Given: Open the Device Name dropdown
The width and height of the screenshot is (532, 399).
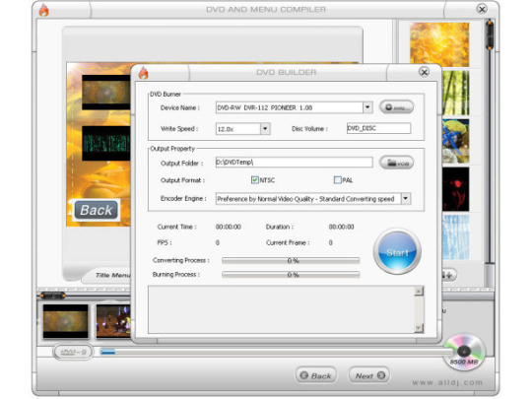Looking at the screenshot, I should tap(367, 107).
